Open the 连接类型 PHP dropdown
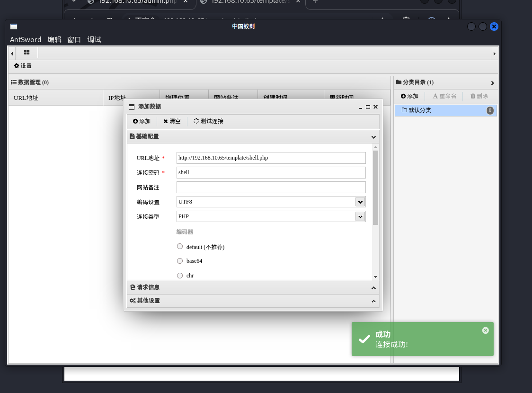Viewport: 532px width, 393px height. pos(360,216)
